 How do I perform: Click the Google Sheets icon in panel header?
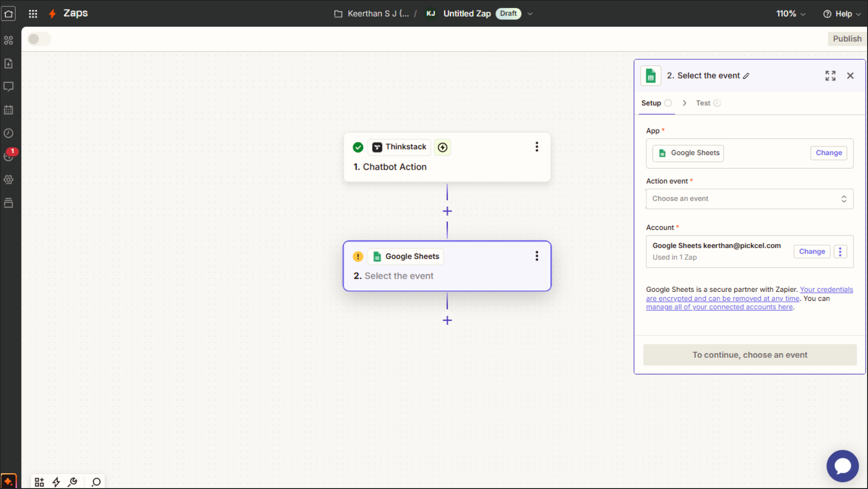[651, 76]
